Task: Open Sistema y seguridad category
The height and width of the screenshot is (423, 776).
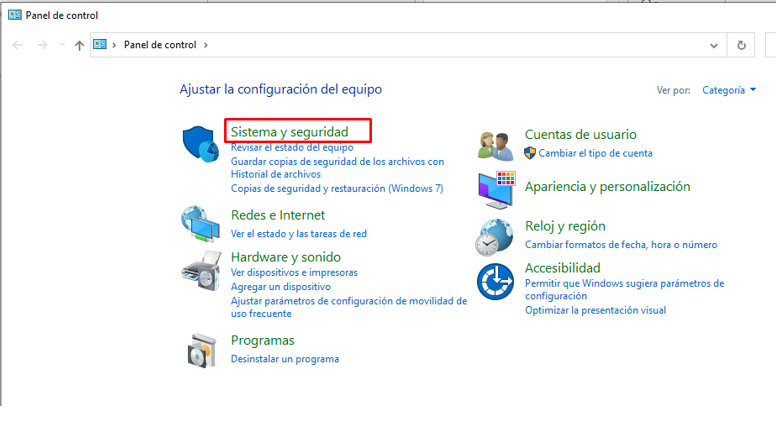Action: 289,131
